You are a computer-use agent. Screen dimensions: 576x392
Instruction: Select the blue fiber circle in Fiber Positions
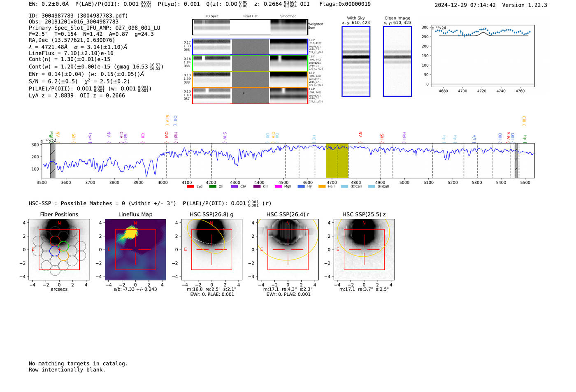[55, 251]
